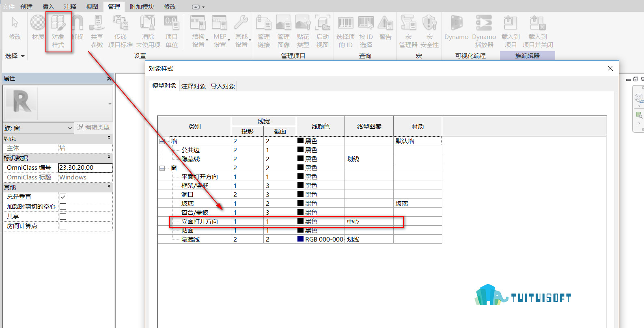This screenshot has width=644, height=328.
Task: Click 中心 line pattern cell
Action: pyautogui.click(x=369, y=222)
